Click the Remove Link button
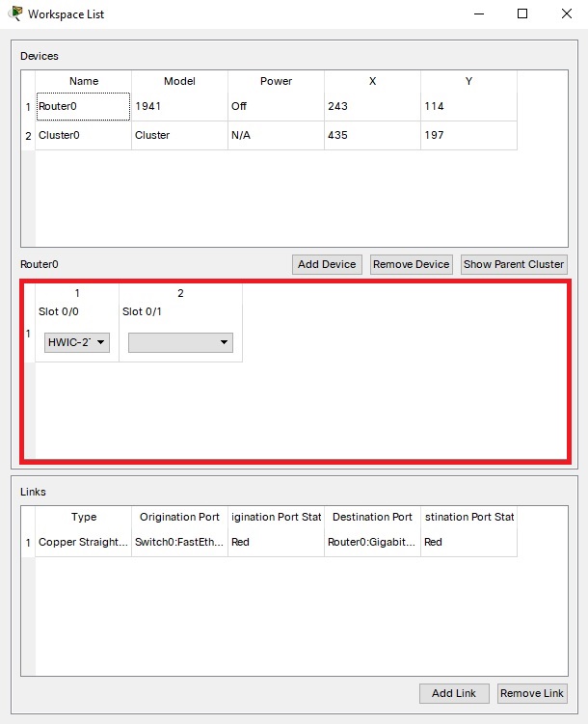This screenshot has height=724, width=588. 532,693
